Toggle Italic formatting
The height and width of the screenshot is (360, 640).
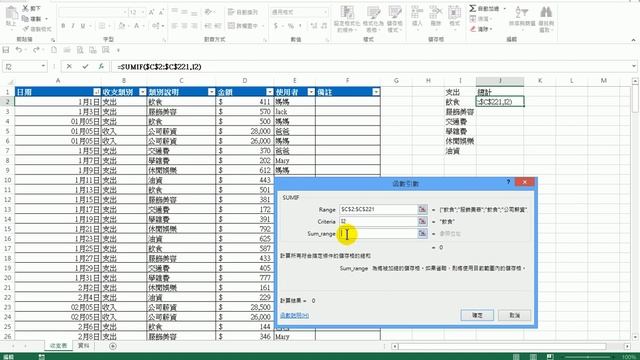73,26
